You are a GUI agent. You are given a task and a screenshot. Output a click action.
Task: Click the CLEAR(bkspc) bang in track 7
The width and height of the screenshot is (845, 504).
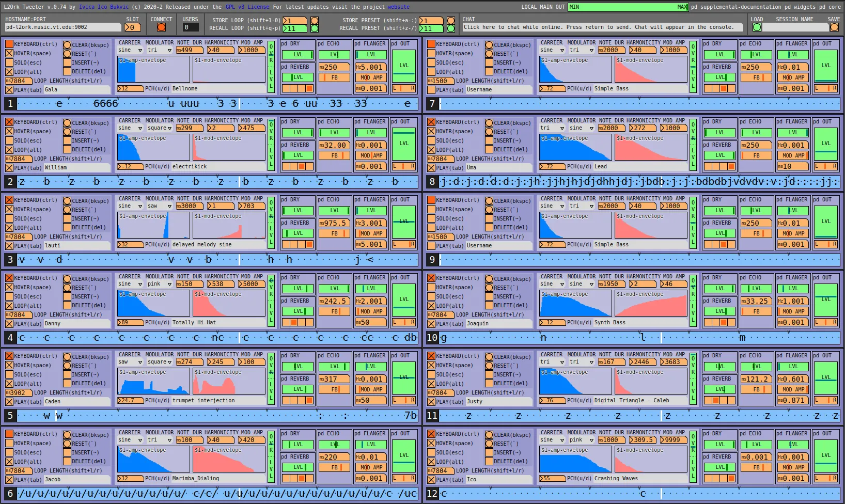489,45
